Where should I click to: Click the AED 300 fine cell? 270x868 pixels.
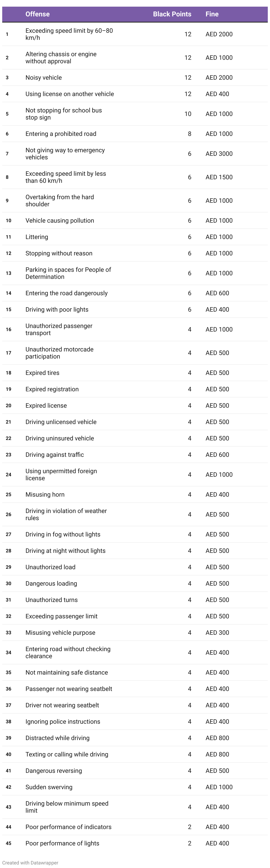point(217,633)
